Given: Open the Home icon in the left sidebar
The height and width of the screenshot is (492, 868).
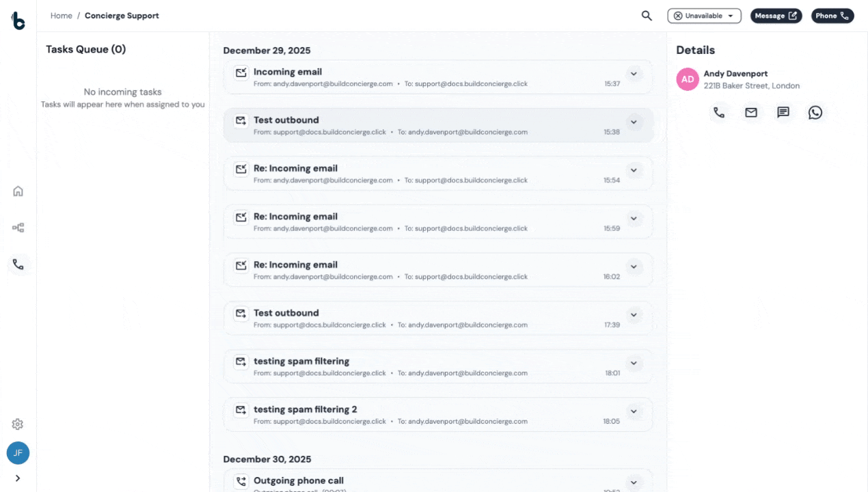Looking at the screenshot, I should [x=18, y=191].
